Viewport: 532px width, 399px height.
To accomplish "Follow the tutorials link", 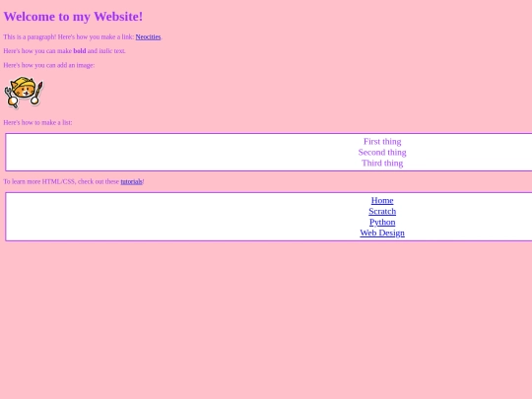I will tap(131, 181).
